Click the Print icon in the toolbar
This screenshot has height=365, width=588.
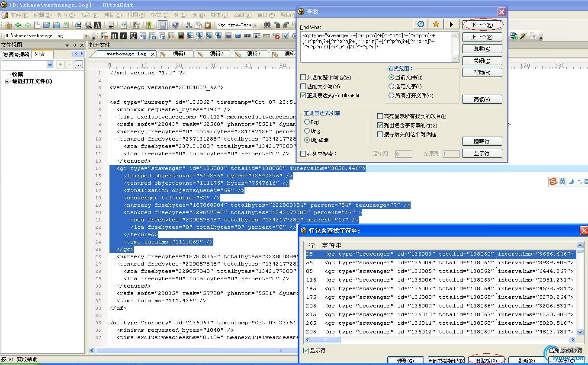(79, 25)
